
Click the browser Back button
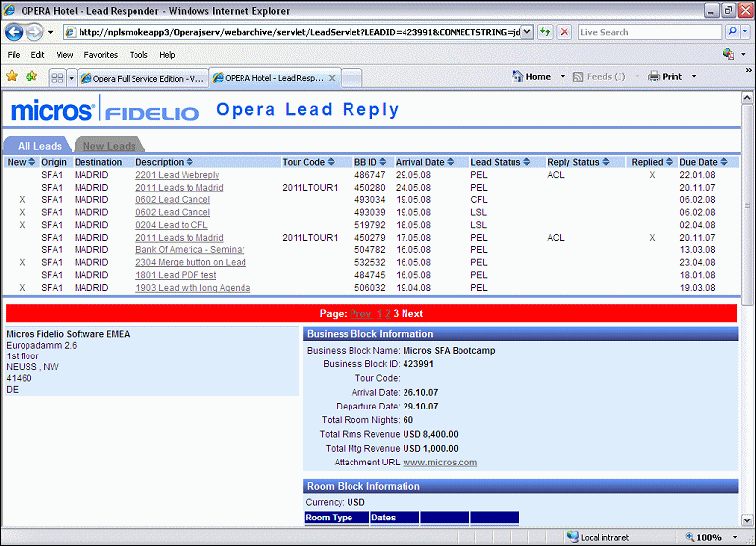(17, 31)
